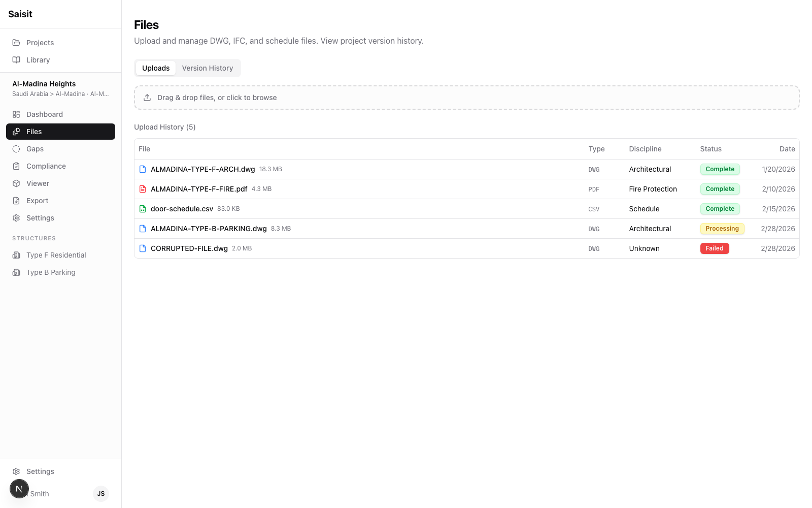
Task: Click the Compliance clipboard icon
Action: [16, 166]
